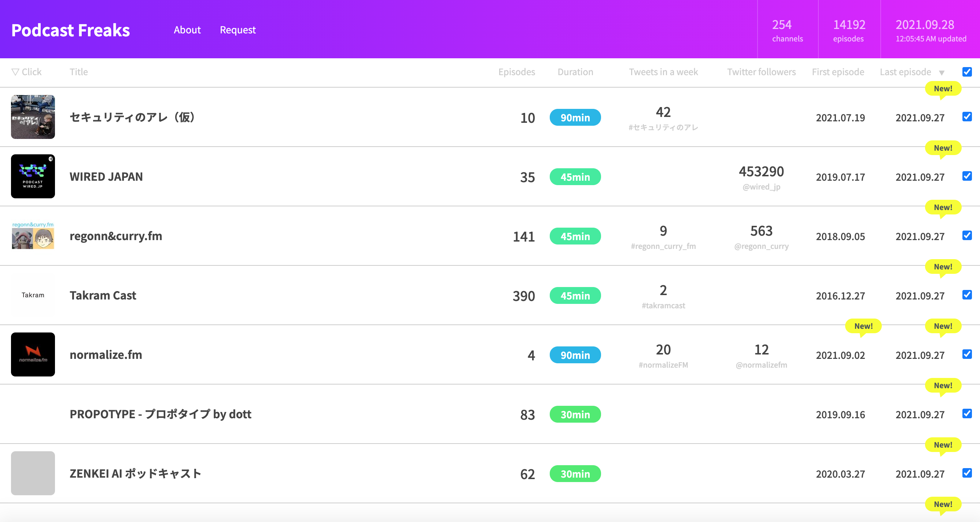Screen dimensions: 980x522
Task: Open normalize.fm podcast title
Action: pyautogui.click(x=106, y=354)
